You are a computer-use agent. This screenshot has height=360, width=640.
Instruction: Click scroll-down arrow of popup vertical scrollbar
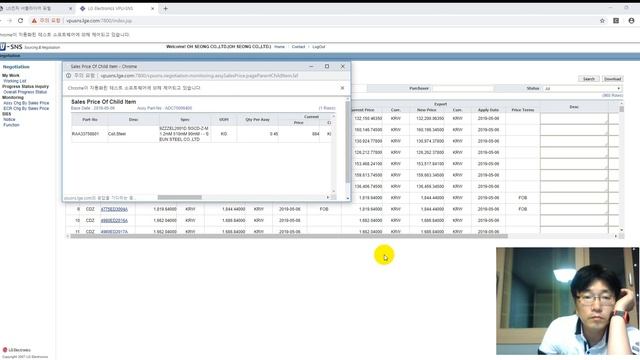[x=348, y=198]
